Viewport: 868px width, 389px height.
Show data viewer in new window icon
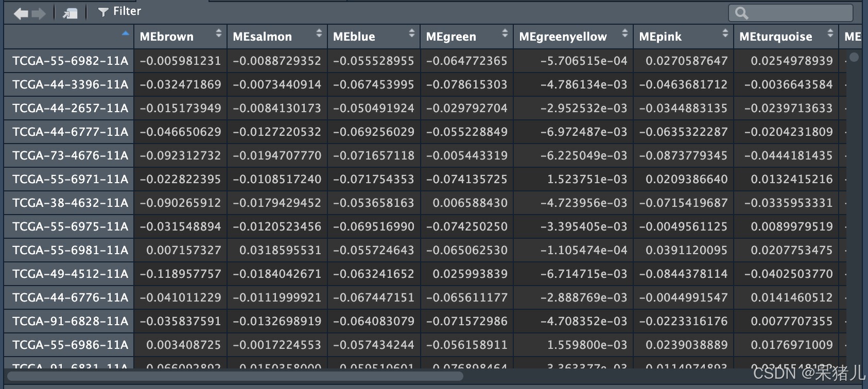(x=70, y=13)
